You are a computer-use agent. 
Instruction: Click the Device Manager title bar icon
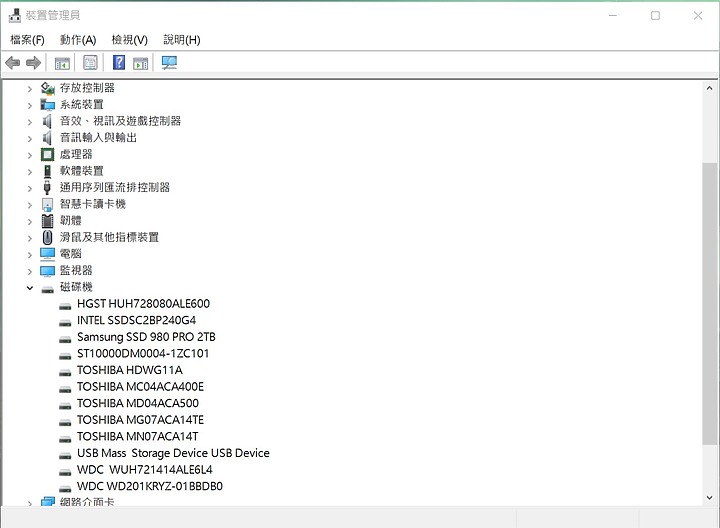click(15, 16)
